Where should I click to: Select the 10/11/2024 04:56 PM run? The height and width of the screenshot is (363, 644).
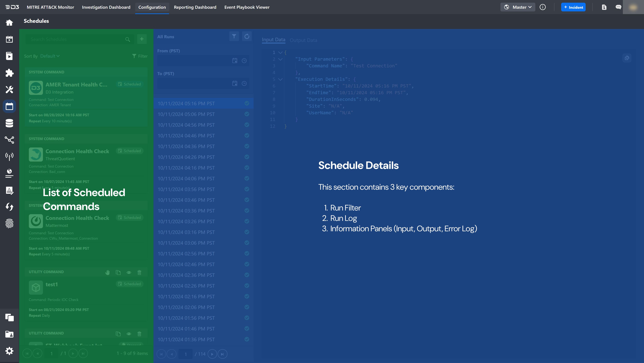tap(186, 125)
